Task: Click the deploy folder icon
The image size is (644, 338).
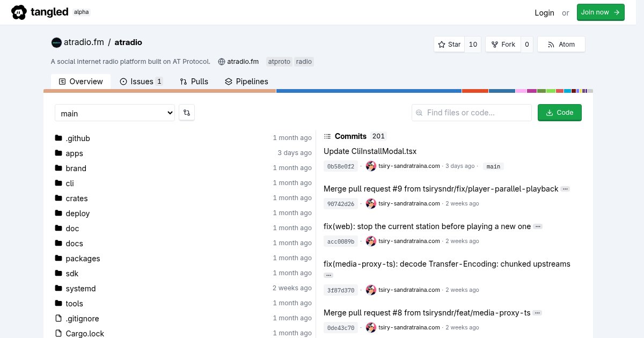Action: click(58, 213)
